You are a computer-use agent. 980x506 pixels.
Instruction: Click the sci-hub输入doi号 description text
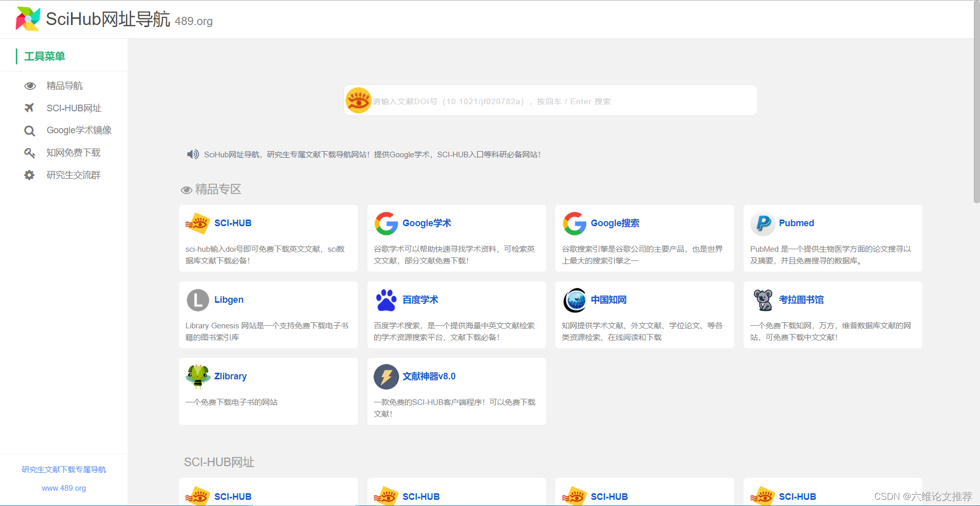coord(265,255)
